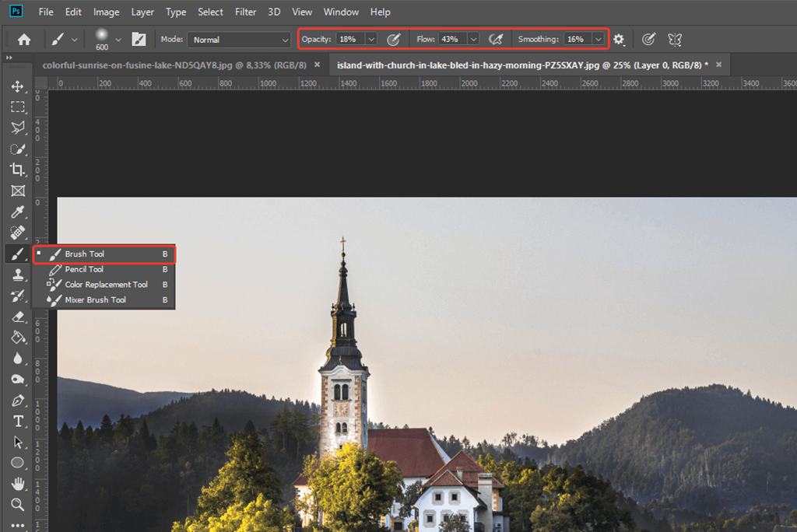The width and height of the screenshot is (797, 532).
Task: Open the Help menu
Action: pyautogui.click(x=380, y=12)
